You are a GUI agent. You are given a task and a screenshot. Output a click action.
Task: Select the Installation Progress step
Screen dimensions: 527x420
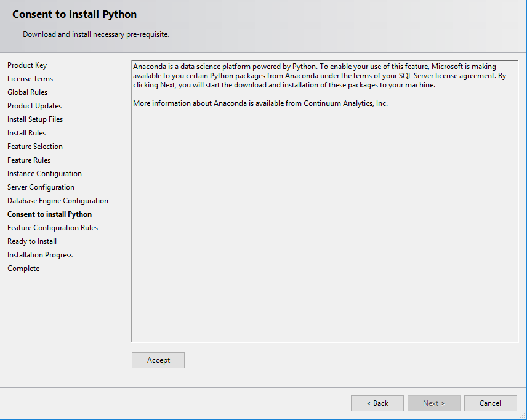pyautogui.click(x=39, y=254)
